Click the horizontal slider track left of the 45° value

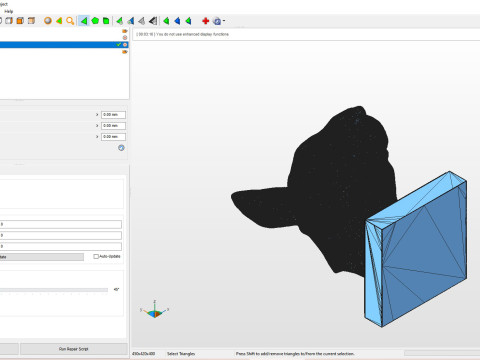pyautogui.click(x=54, y=290)
